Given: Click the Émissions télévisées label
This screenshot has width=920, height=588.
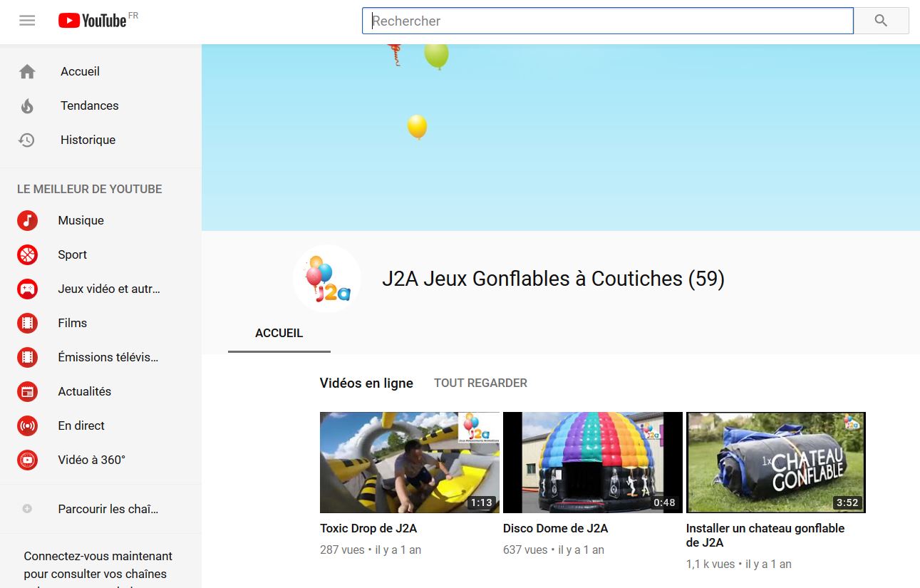Looking at the screenshot, I should (108, 357).
